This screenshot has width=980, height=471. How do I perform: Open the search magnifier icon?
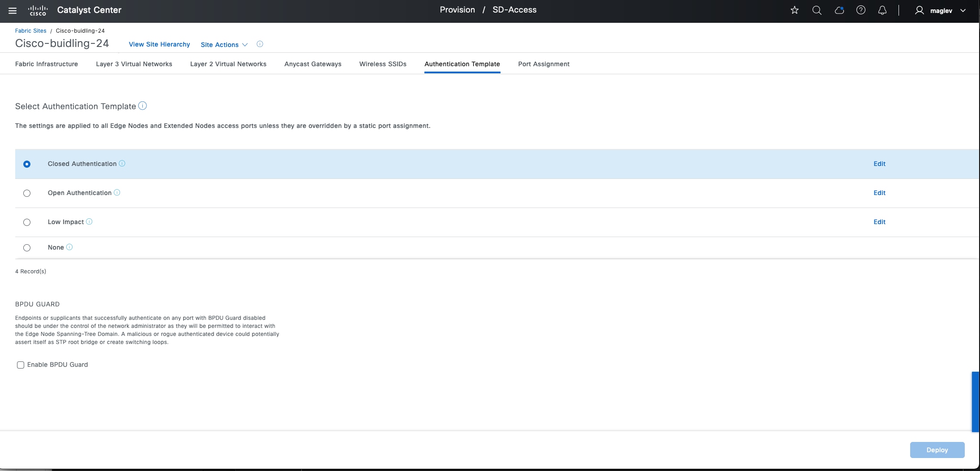[x=817, y=10]
